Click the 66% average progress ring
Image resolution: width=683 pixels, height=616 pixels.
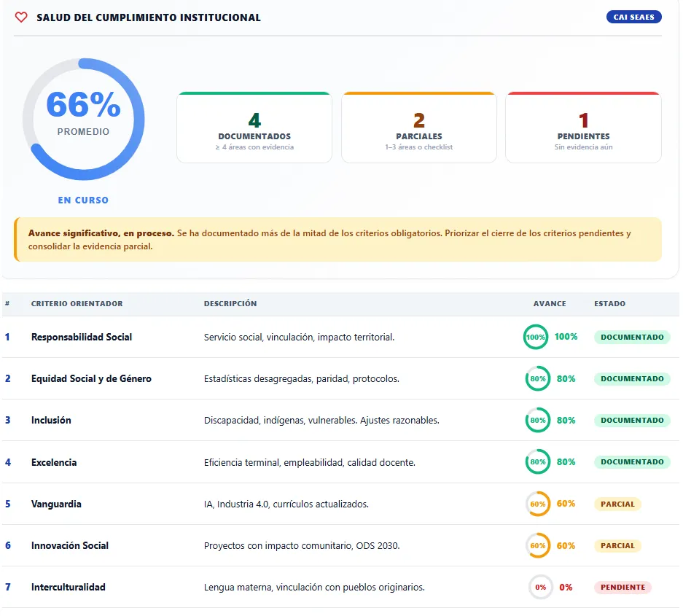tap(84, 119)
